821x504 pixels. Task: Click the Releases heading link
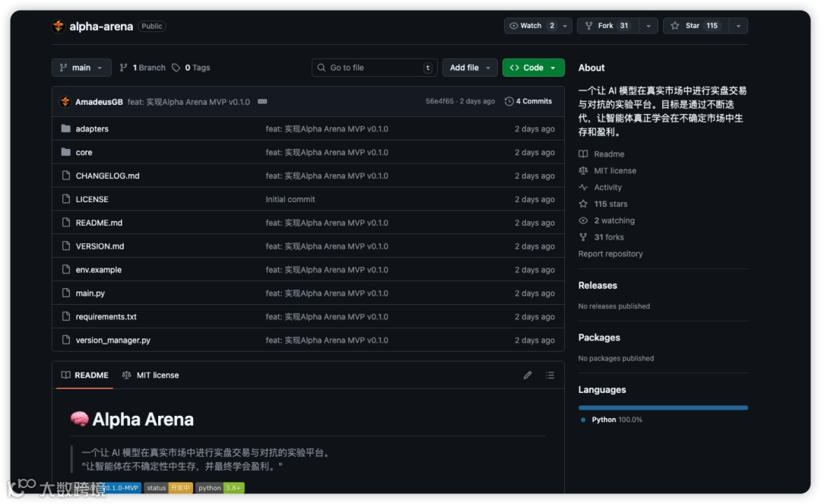pos(598,285)
